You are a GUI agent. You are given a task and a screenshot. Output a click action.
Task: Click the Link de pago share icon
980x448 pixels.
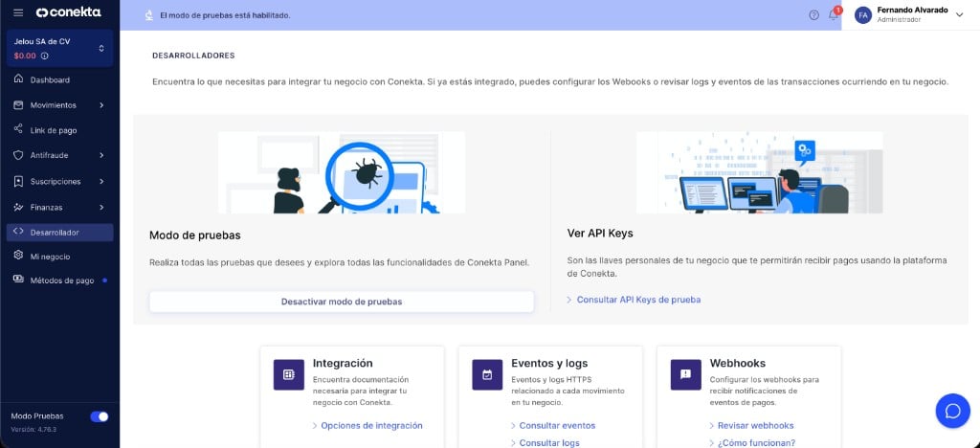pyautogui.click(x=18, y=130)
